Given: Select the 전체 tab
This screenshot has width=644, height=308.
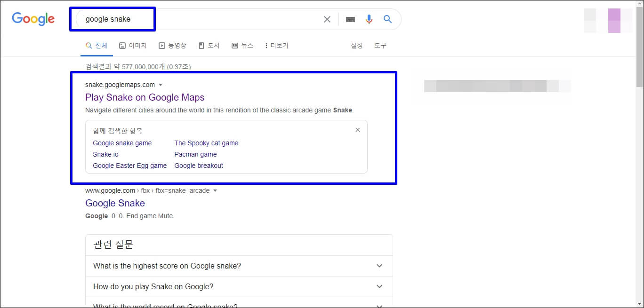Looking at the screenshot, I should click(97, 46).
